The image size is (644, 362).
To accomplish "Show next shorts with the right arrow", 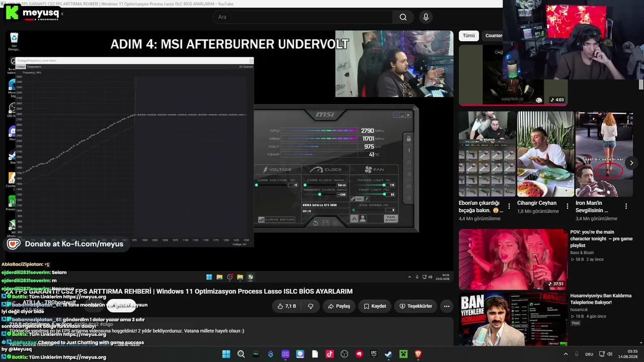I will (x=631, y=163).
